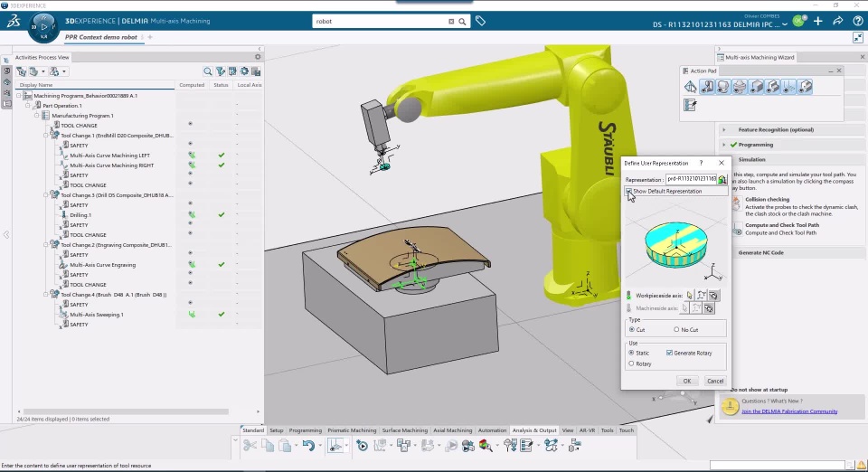Screen dimensions: 868x472
Task: Click the Cut scissors icon in bottom toolbar
Action: [250, 446]
